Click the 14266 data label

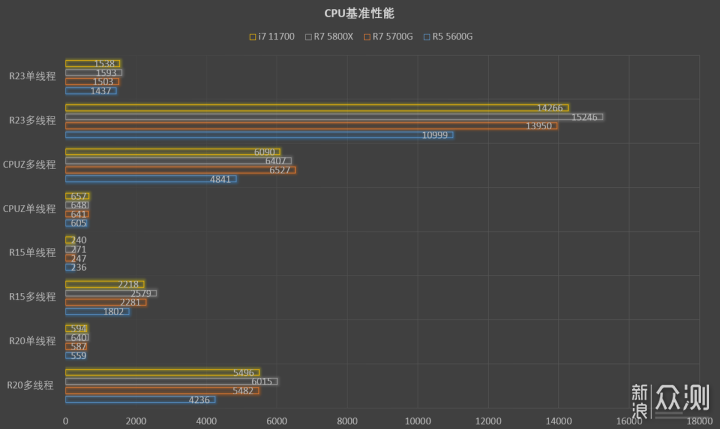click(550, 108)
